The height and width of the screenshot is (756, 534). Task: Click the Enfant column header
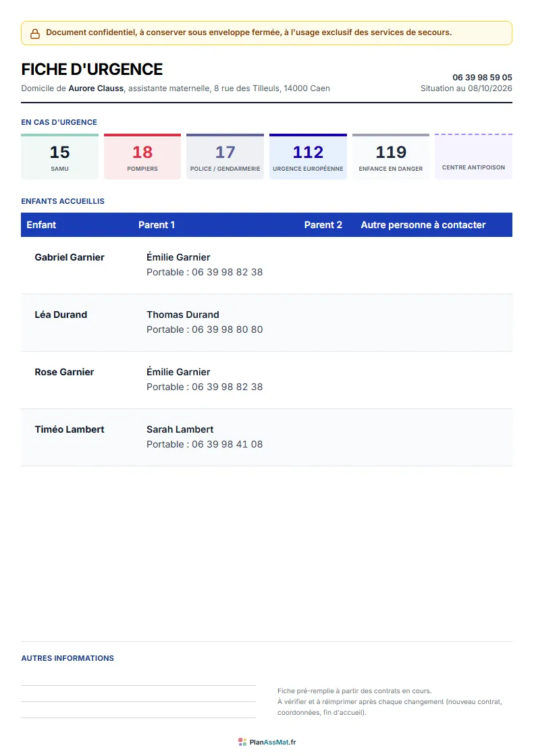pyautogui.click(x=41, y=225)
